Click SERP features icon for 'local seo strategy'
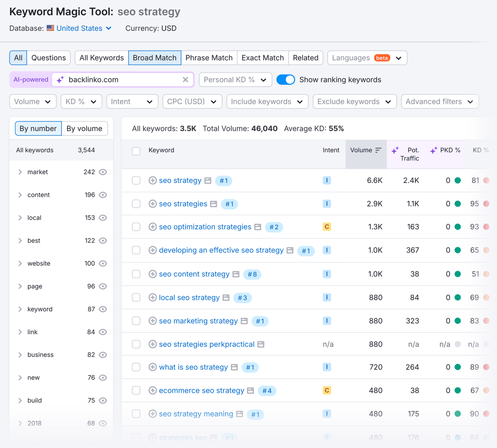Image resolution: width=497 pixels, height=448 pixels. coord(226,298)
